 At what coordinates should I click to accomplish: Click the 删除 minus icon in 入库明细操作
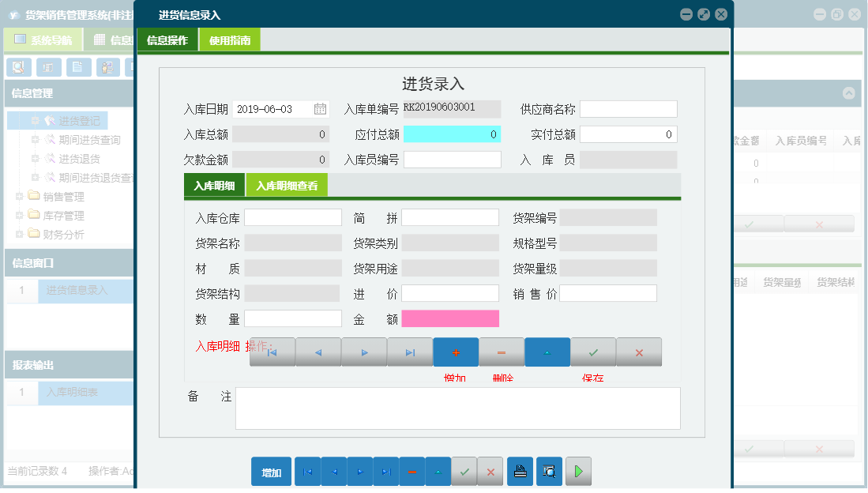coord(502,352)
